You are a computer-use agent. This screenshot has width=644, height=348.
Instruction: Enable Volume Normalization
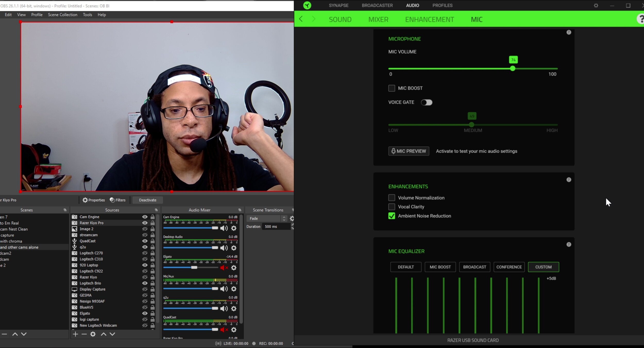tap(392, 198)
